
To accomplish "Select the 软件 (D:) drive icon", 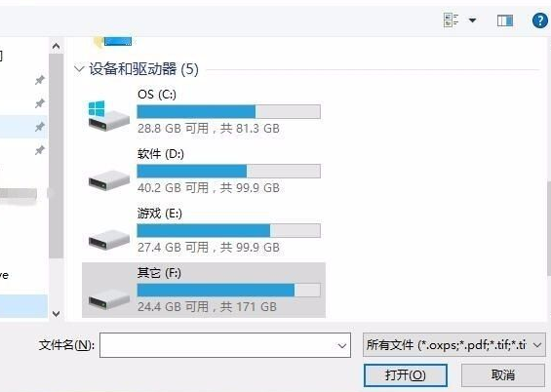I will coord(109,179).
